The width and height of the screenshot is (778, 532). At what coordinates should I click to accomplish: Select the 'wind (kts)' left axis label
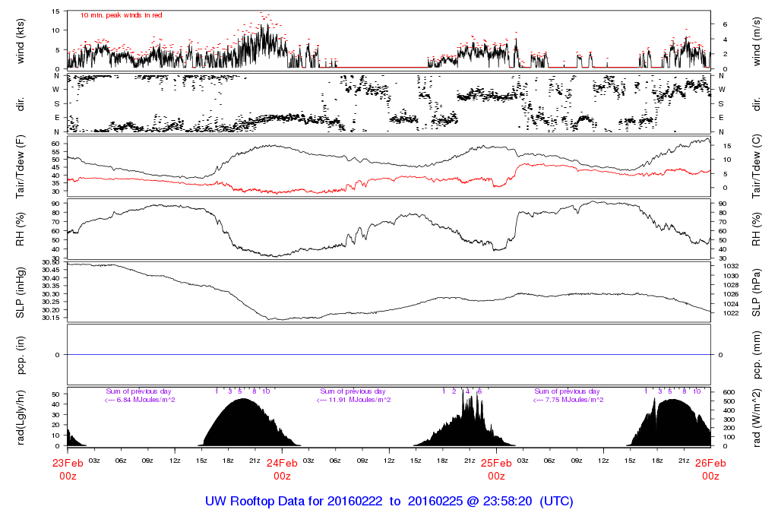(21, 40)
